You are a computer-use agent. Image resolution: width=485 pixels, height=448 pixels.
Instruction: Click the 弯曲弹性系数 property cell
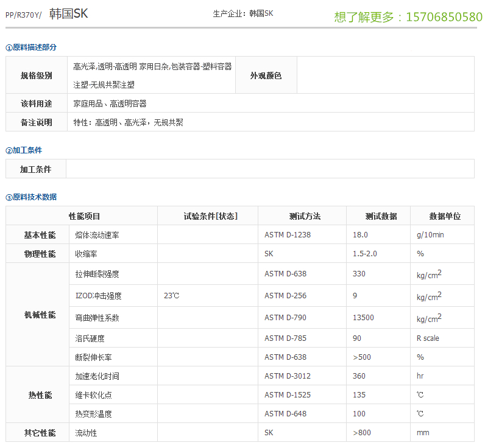(113, 318)
